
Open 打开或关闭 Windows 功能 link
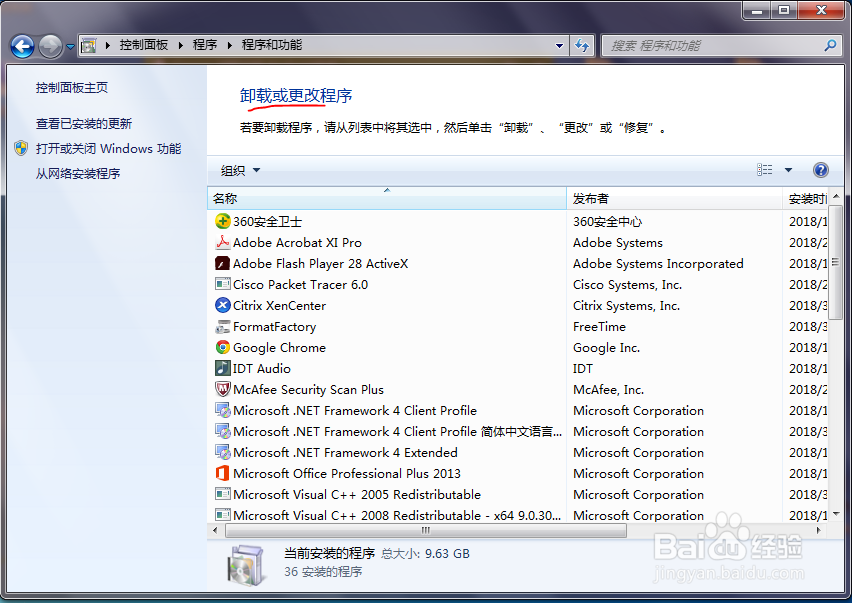click(x=109, y=148)
